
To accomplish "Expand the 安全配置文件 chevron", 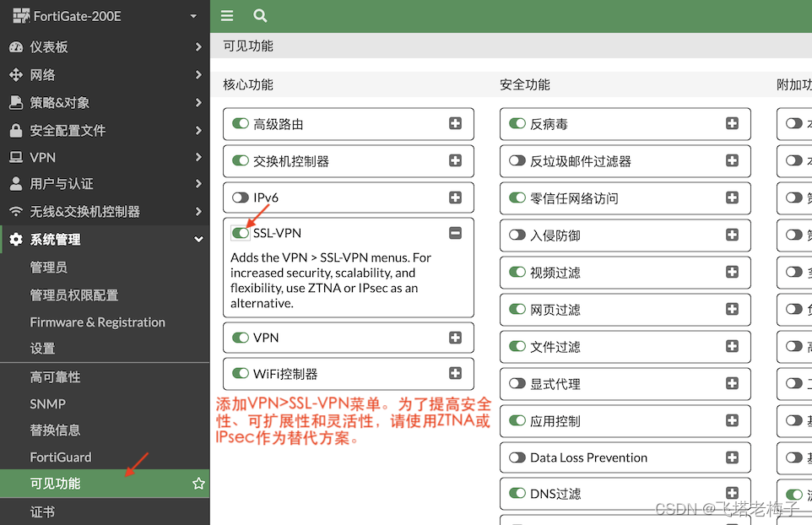I will (x=198, y=131).
